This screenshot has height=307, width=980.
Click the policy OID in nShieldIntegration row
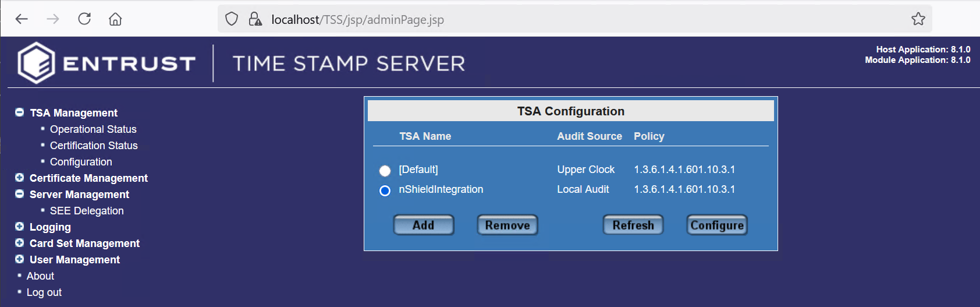(x=684, y=189)
